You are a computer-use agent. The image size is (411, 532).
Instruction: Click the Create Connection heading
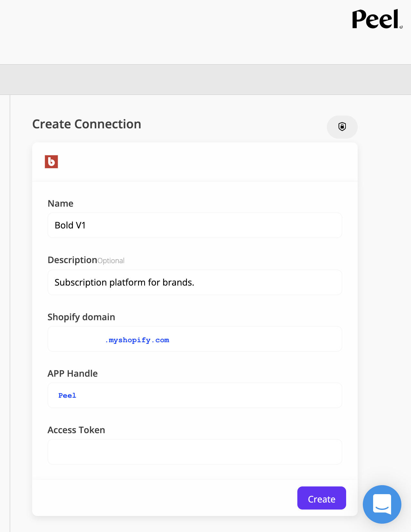[x=87, y=124]
